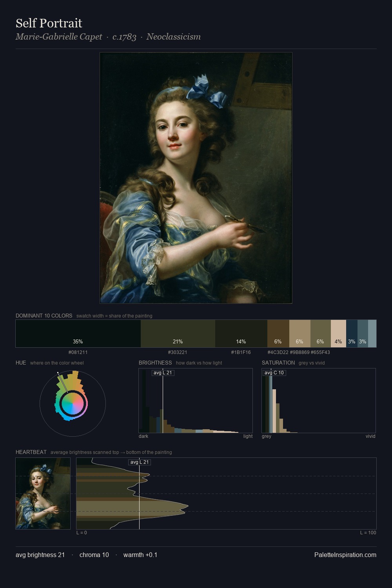This screenshot has height=588, width=392.
Task: Click hex label "#9B8869"
Action: [300, 352]
